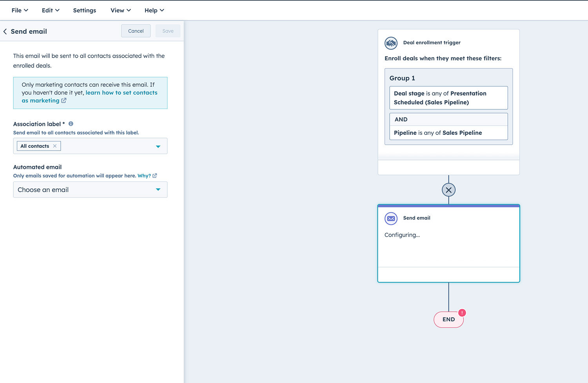Viewport: 588px width, 383px height.
Task: Remove the All contacts tag
Action: point(55,146)
